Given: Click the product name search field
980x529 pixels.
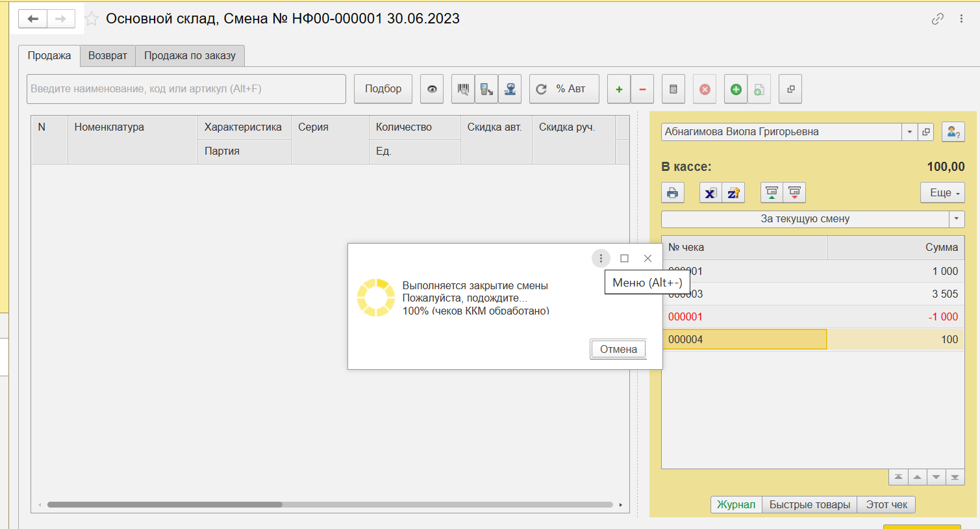Looking at the screenshot, I should [186, 89].
